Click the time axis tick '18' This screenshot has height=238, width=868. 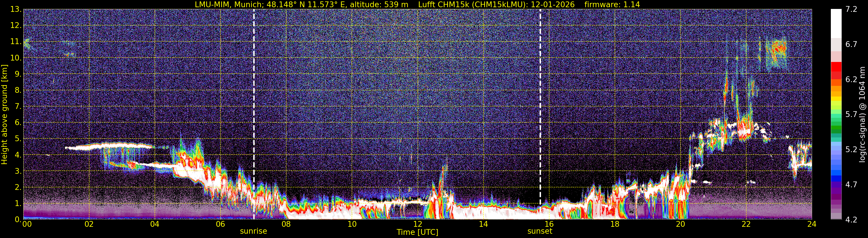pyautogui.click(x=614, y=224)
